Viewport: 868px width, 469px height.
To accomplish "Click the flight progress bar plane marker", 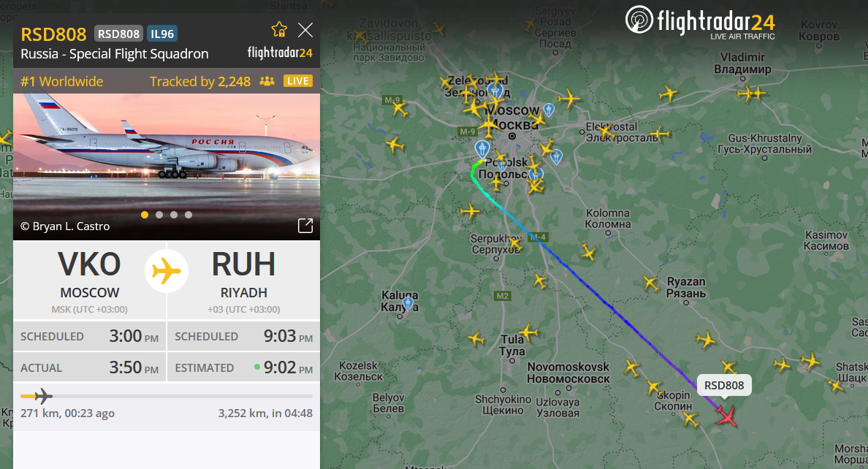I will [x=43, y=397].
